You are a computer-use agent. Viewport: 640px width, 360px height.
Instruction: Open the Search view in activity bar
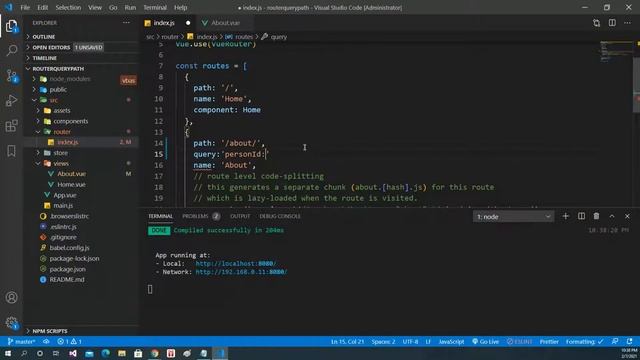pos(11,51)
